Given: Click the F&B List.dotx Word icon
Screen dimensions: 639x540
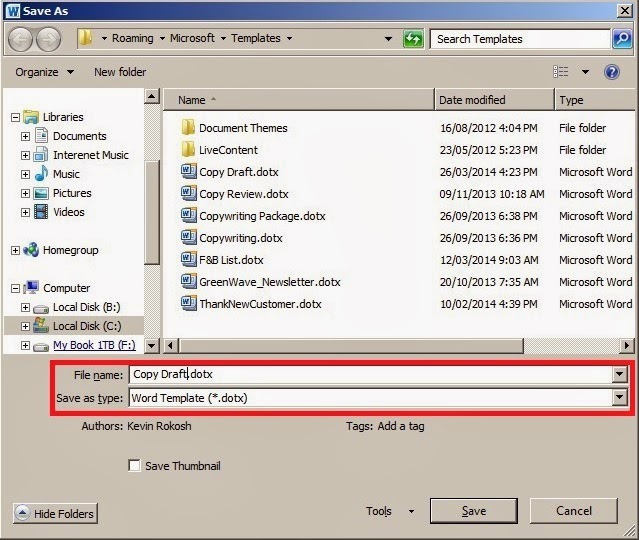Looking at the screenshot, I should click(x=188, y=259).
